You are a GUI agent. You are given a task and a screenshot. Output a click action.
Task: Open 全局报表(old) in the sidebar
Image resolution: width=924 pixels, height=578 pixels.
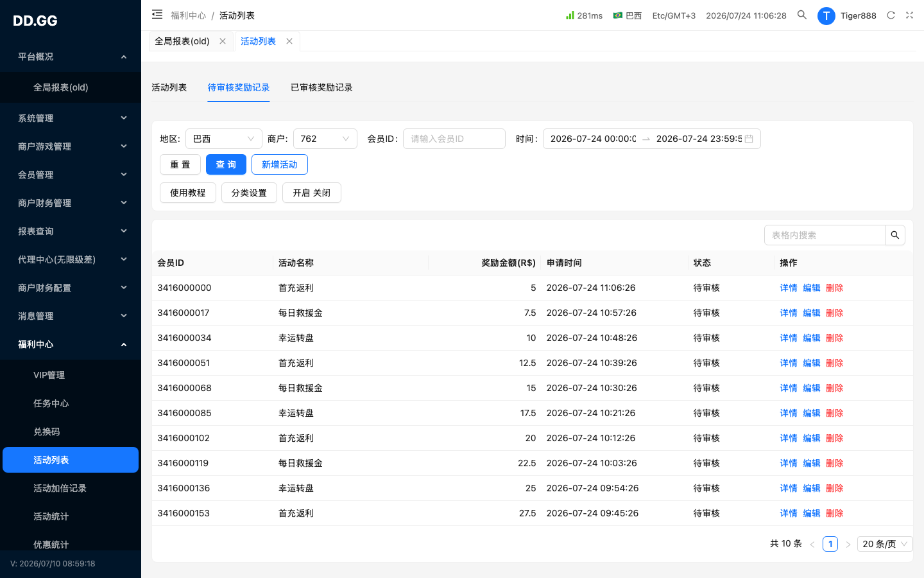[71, 87]
